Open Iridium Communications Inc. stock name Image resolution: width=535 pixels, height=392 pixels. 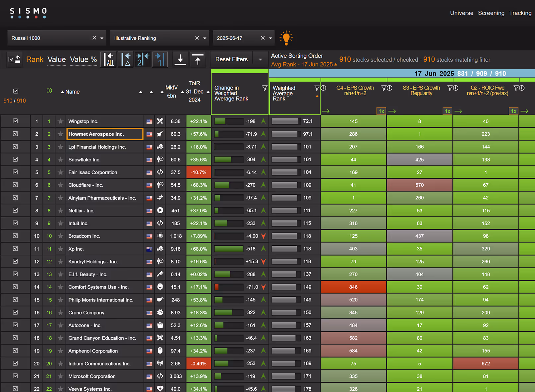point(99,363)
